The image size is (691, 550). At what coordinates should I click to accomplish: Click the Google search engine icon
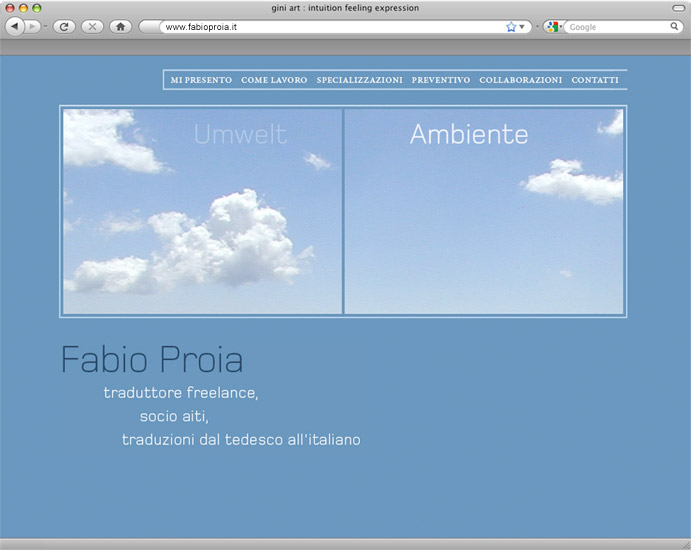pyautogui.click(x=552, y=27)
